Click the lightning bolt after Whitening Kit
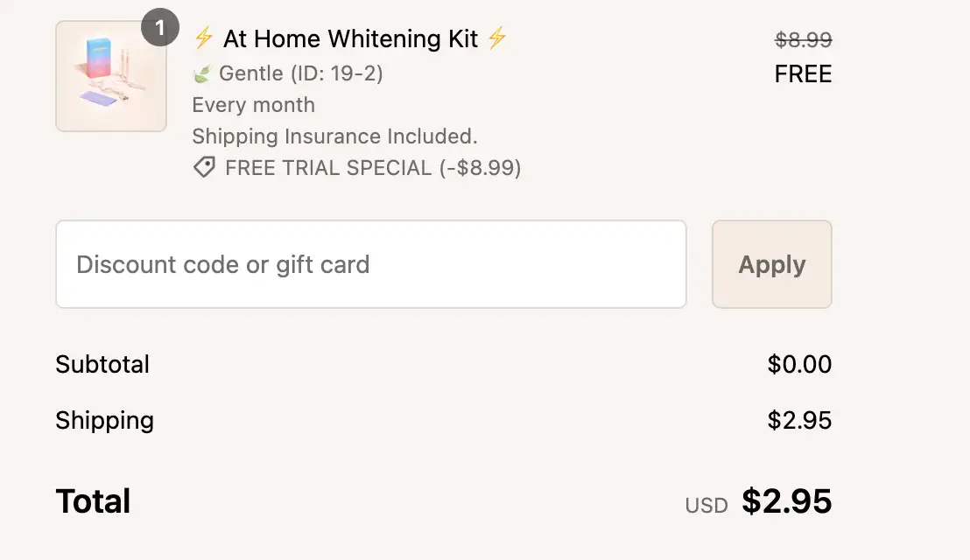The height and width of the screenshot is (560, 970). 496,38
